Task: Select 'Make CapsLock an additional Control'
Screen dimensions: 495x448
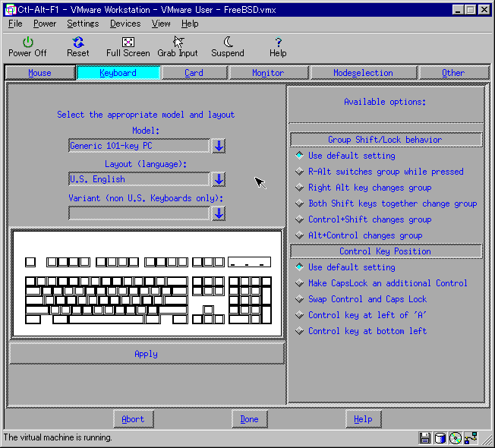Action: point(299,283)
